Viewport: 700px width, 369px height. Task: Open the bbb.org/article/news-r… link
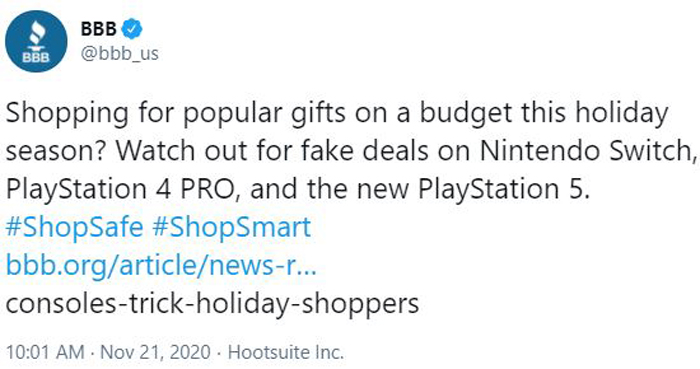coord(161,265)
